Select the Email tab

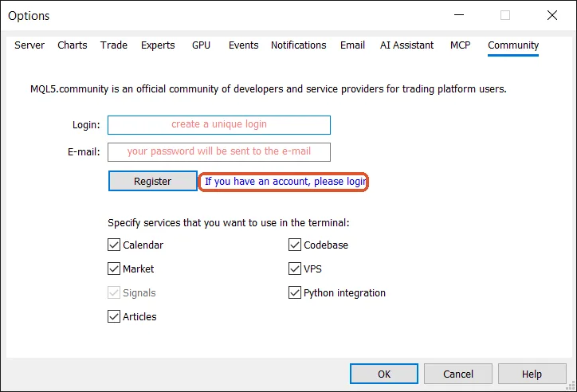tap(352, 45)
